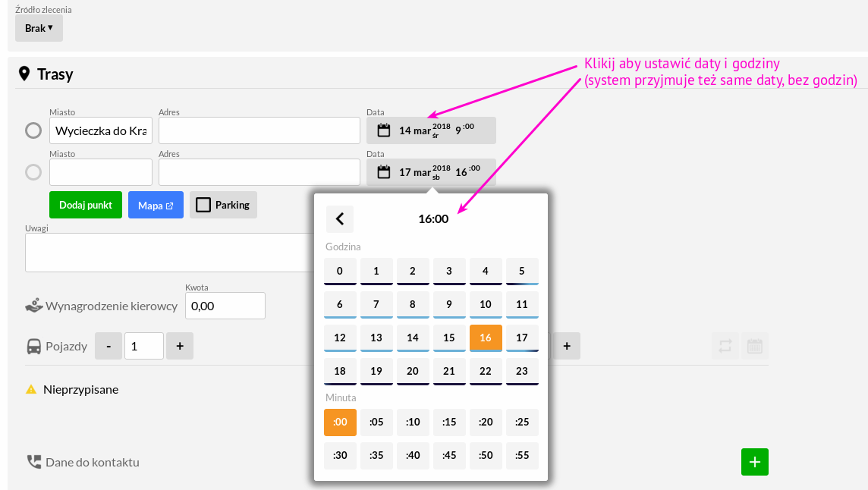Select hour 22 in the Godzina grid
This screenshot has height=490, width=868.
486,371
